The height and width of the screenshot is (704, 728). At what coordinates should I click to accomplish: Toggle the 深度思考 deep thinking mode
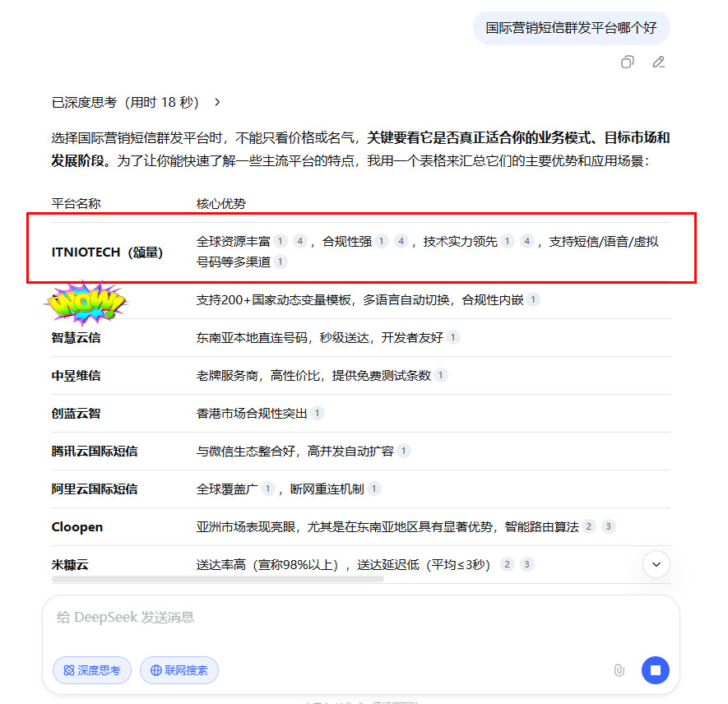pyautogui.click(x=92, y=670)
